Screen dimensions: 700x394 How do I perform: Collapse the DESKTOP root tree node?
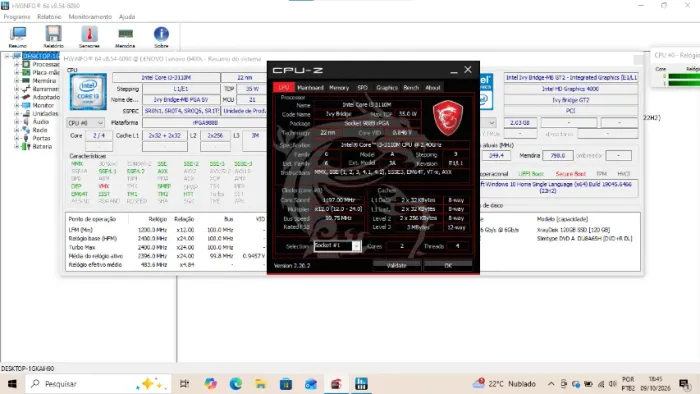pos(7,56)
